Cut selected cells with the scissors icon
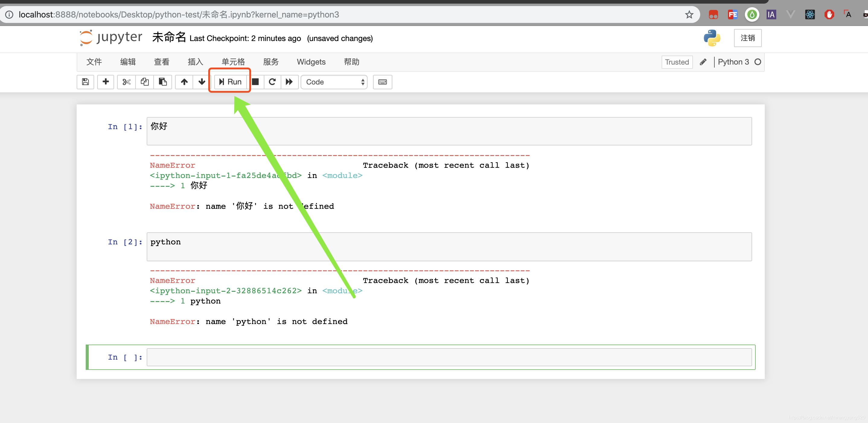Image resolution: width=868 pixels, height=423 pixels. (x=126, y=82)
